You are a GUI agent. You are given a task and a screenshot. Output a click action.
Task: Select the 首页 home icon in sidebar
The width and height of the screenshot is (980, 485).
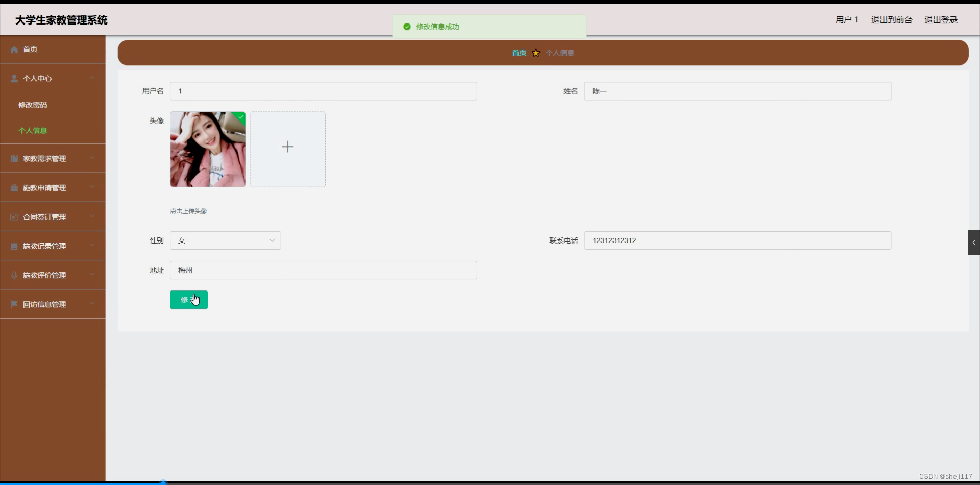[14, 49]
